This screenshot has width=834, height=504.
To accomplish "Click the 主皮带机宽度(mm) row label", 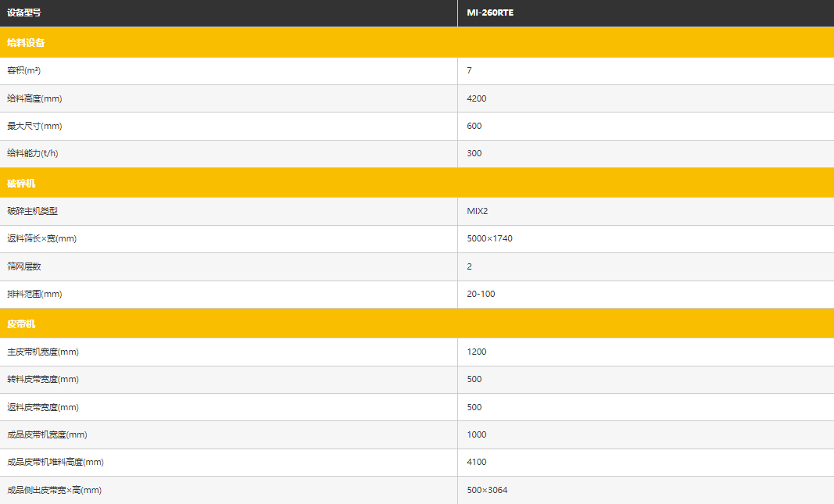I will tap(43, 352).
